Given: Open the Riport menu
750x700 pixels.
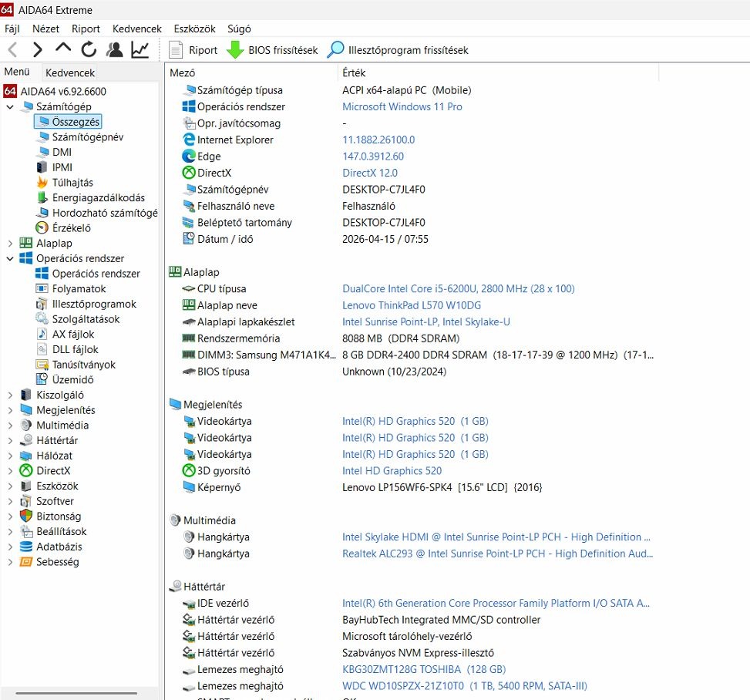Looking at the screenshot, I should point(86,29).
